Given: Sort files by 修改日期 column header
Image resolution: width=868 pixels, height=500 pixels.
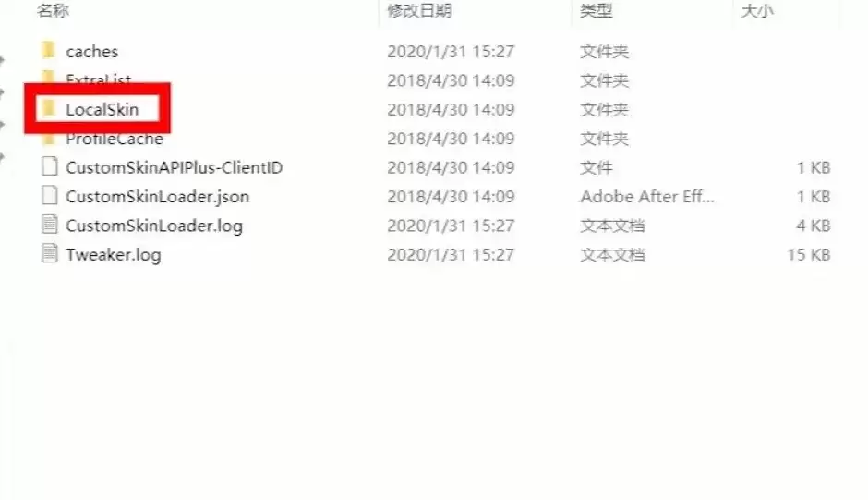Looking at the screenshot, I should 419,10.
